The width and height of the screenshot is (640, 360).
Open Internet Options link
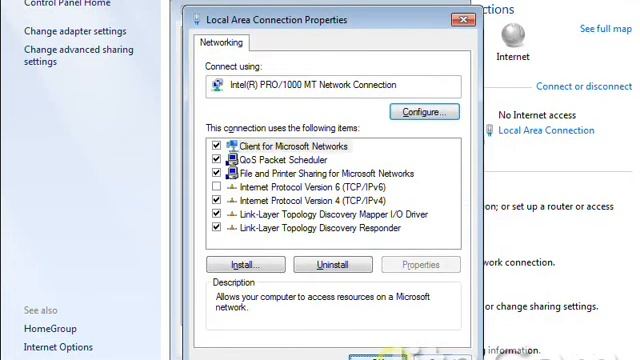pyautogui.click(x=58, y=347)
